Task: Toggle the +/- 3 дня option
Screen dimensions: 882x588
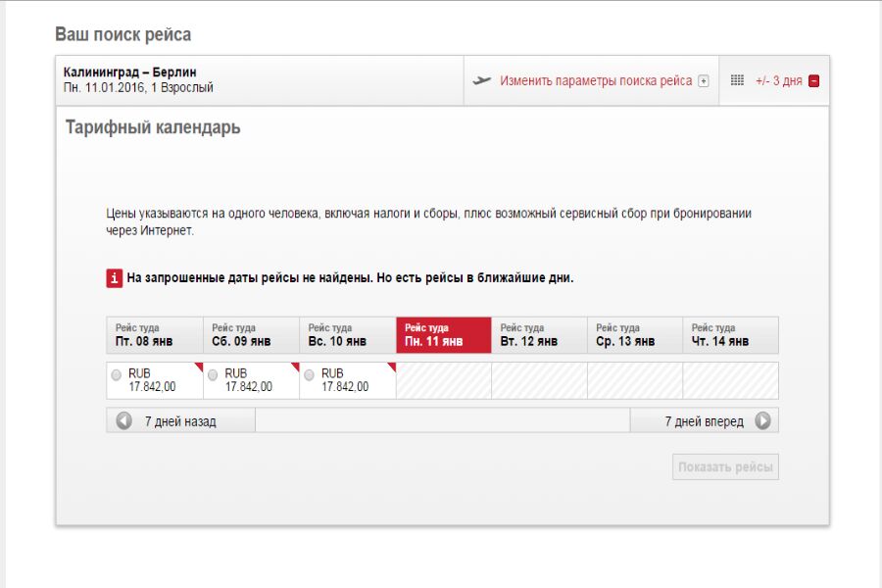Action: [x=778, y=81]
